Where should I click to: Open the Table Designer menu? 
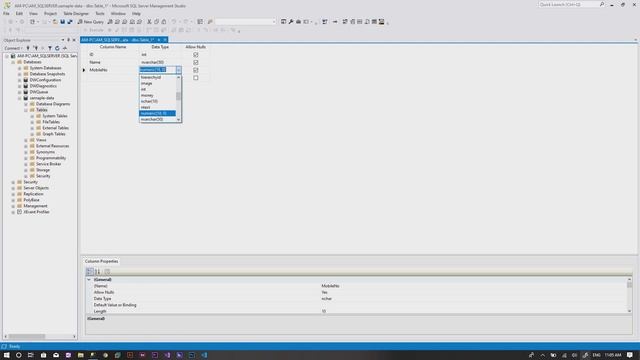click(76, 13)
